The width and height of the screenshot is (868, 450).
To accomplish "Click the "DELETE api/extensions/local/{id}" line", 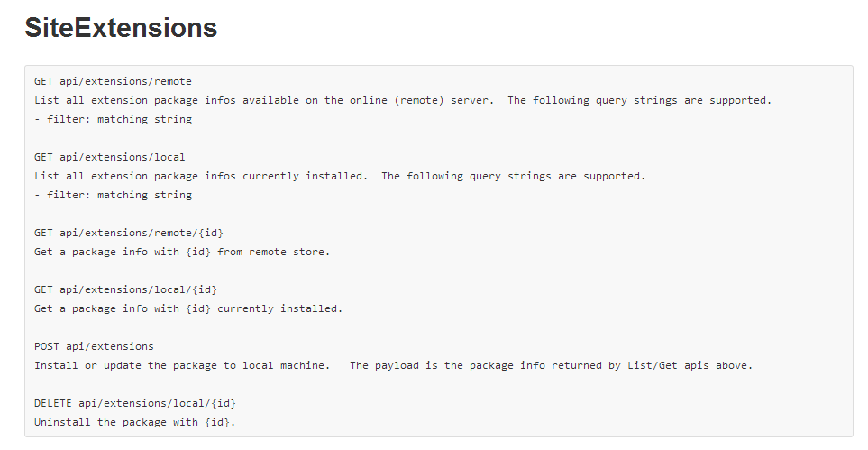I will [x=135, y=403].
